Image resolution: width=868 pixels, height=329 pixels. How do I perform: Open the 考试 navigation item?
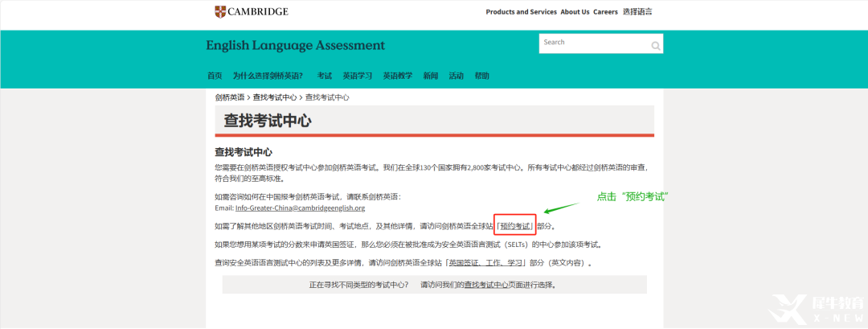(x=325, y=76)
